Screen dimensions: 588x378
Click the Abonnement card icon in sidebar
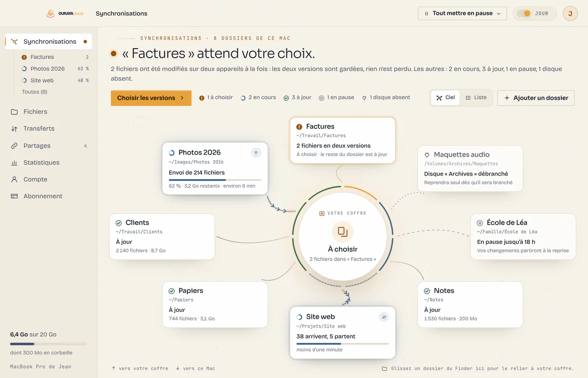[14, 196]
